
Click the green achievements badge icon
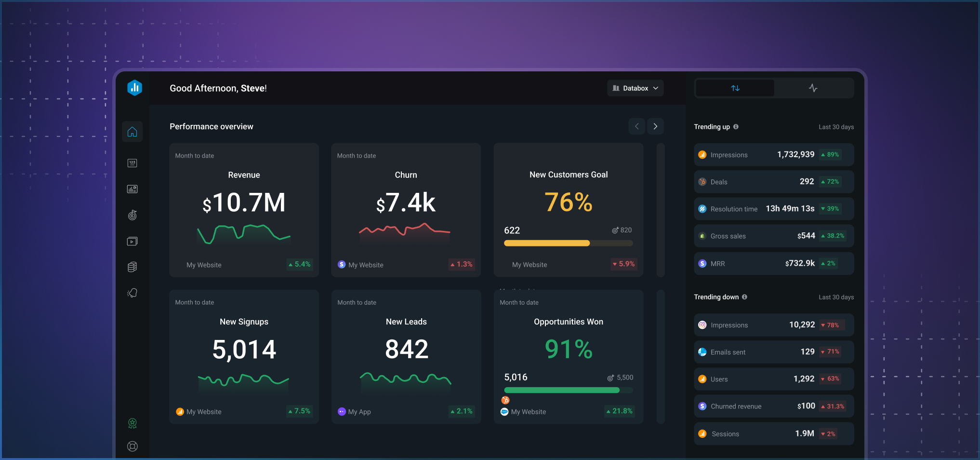click(x=132, y=423)
